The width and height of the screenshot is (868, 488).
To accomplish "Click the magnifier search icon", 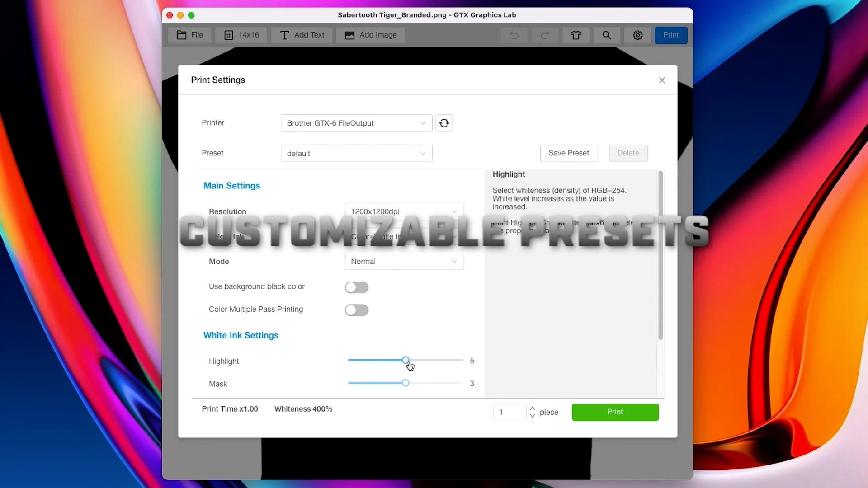I will [x=607, y=35].
